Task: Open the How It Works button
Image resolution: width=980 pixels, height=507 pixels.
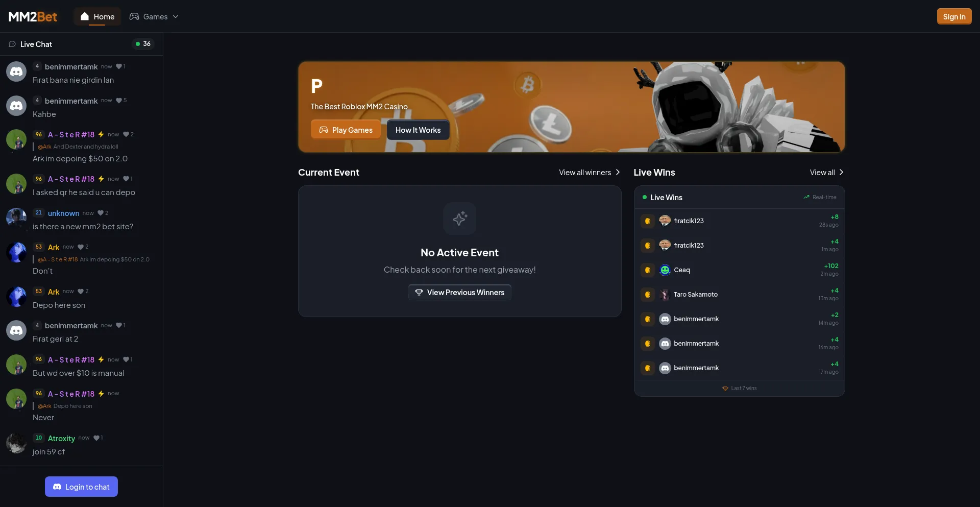Action: pos(418,130)
